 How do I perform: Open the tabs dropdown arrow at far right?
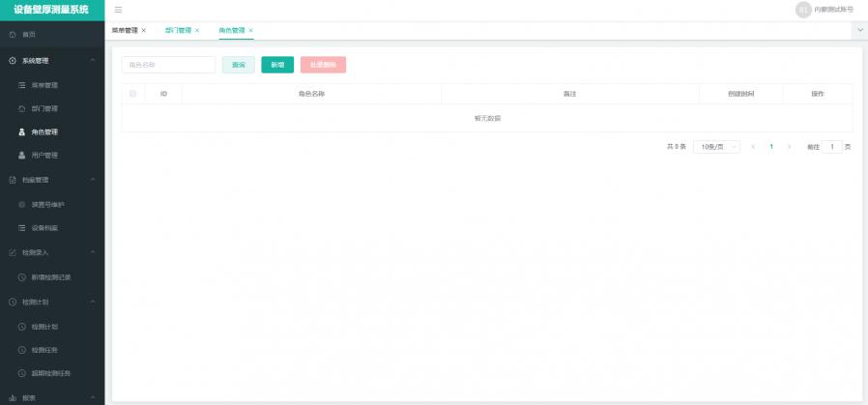point(859,31)
